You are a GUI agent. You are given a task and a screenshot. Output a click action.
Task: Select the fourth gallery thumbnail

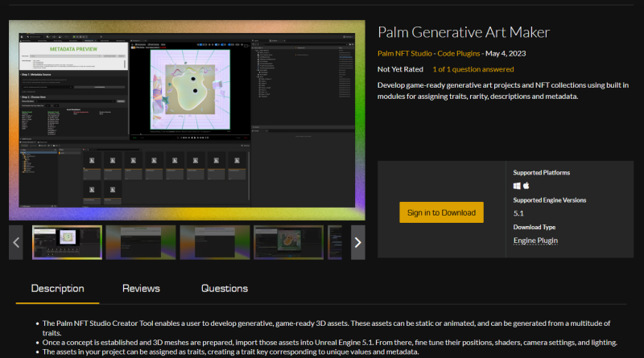point(289,242)
